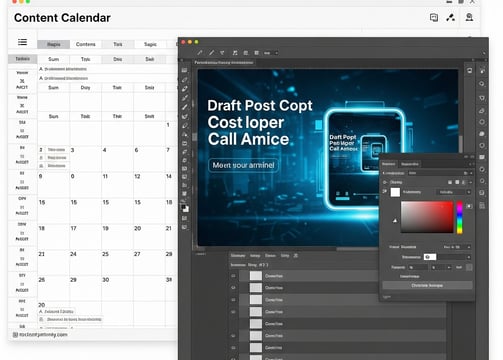Click the foreground/background color squares in toolbar
This screenshot has height=360, width=503.
coord(185,208)
